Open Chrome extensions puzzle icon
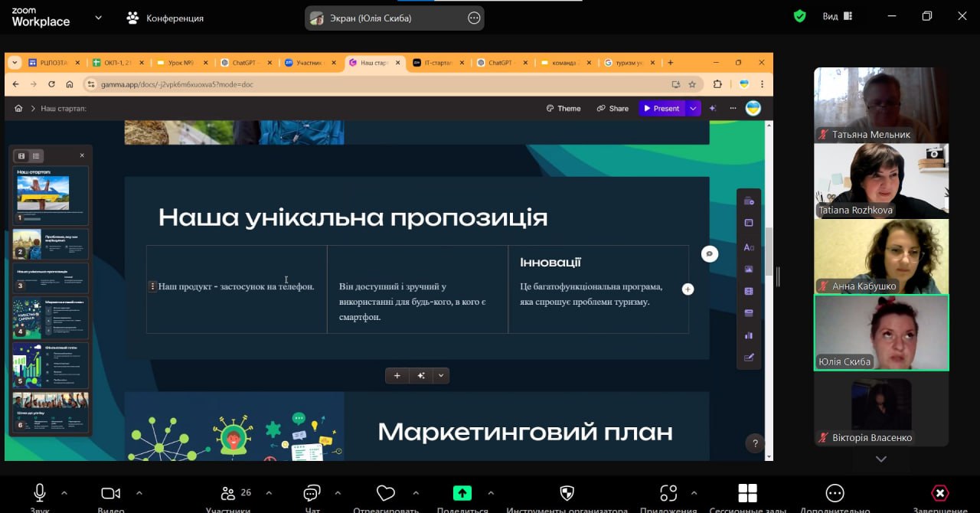This screenshot has width=980, height=513. (x=717, y=84)
